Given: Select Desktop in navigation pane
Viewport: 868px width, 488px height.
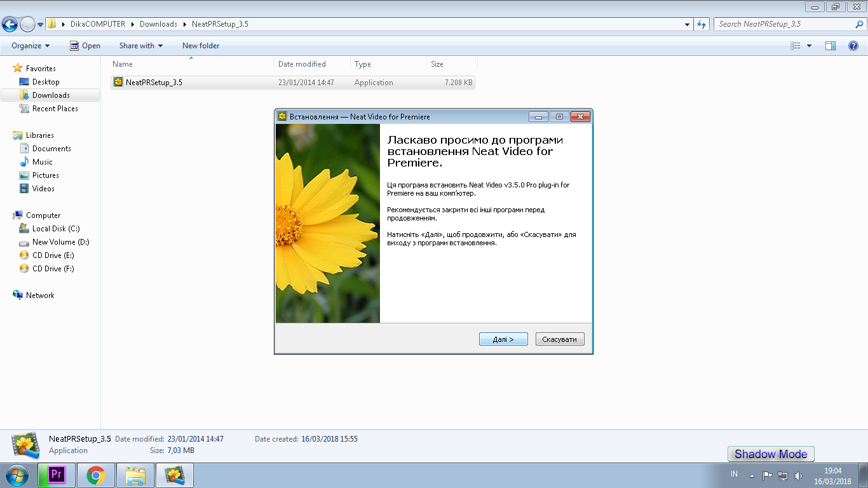Looking at the screenshot, I should pyautogui.click(x=46, y=81).
